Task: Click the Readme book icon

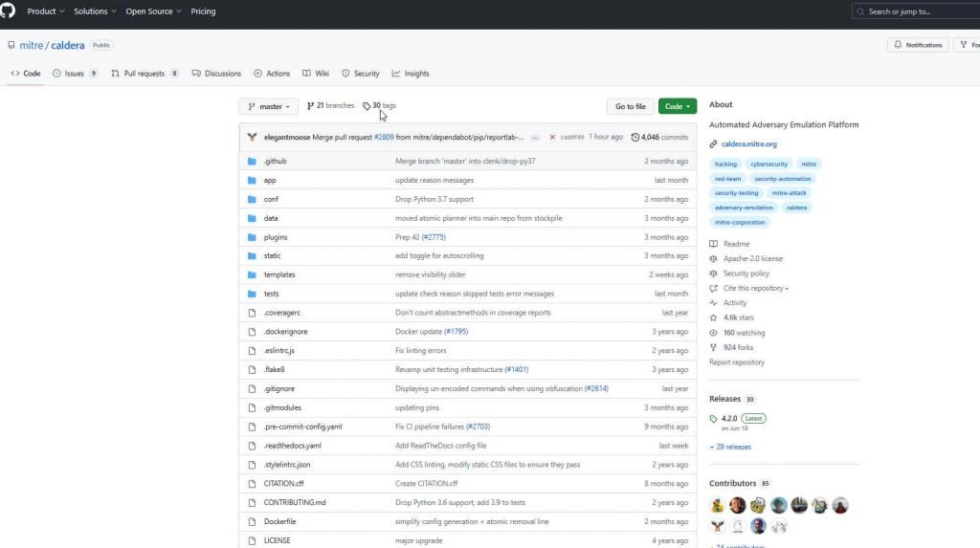Action: pyautogui.click(x=713, y=244)
